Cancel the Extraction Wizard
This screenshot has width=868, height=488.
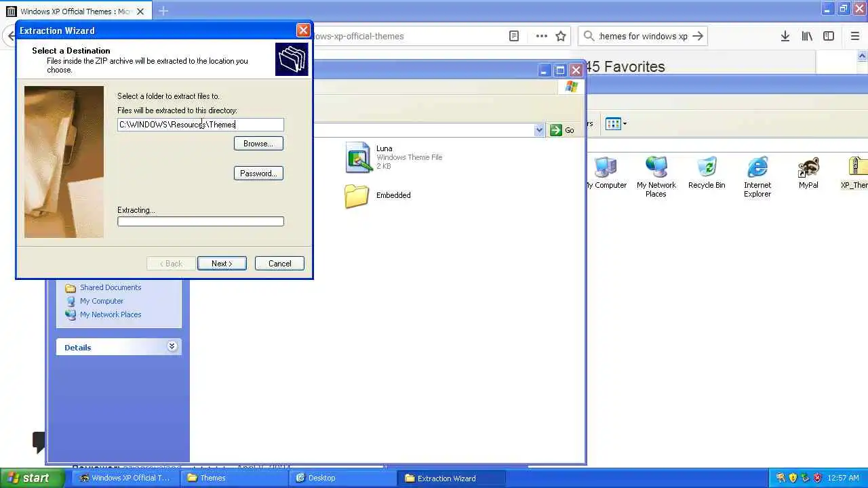point(279,264)
